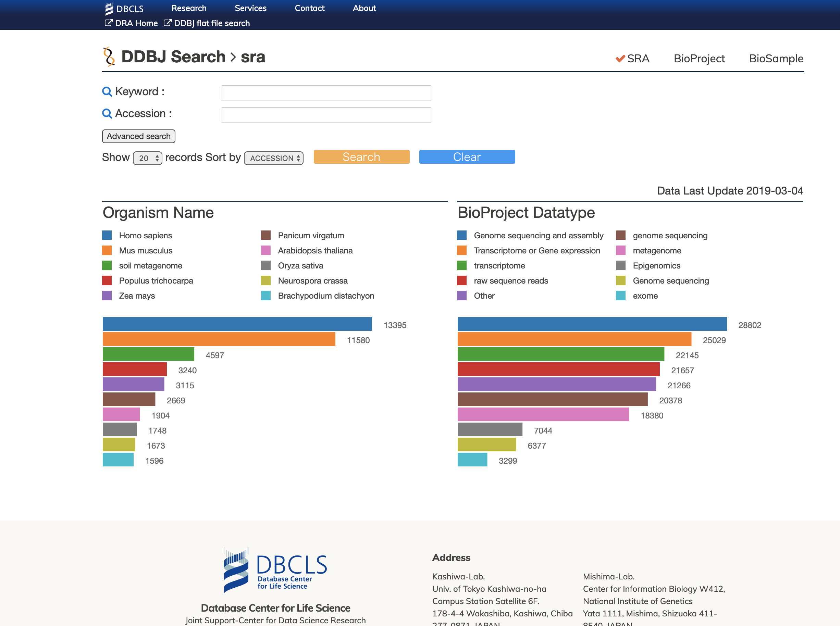Open the Sort by ACCESSION dropdown

pos(274,158)
